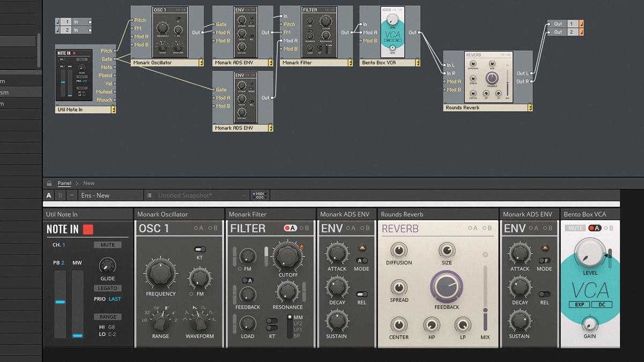644x362 pixels.
Task: Go to Panel in the breadcrumb
Action: click(64, 183)
